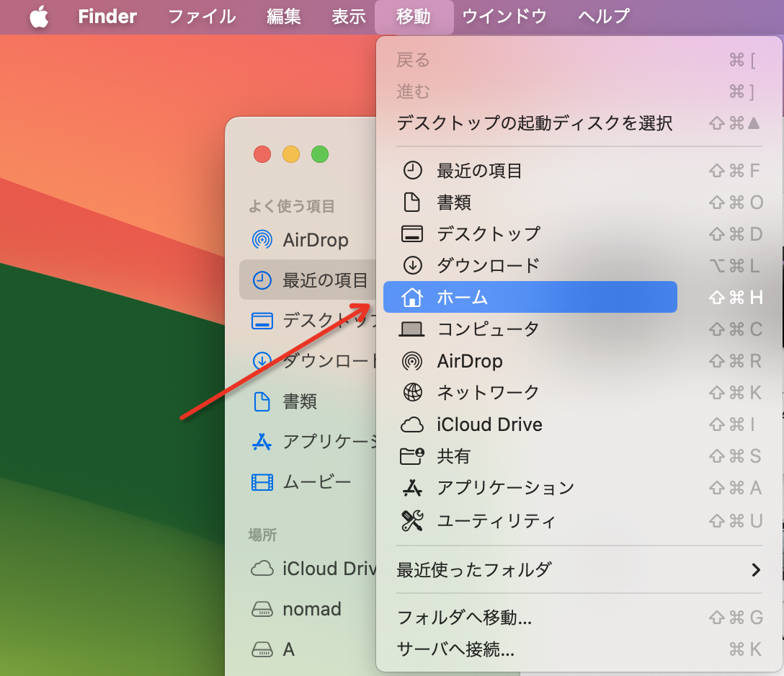
Task: Click the laptop icon for コンピュータ
Action: click(x=412, y=329)
